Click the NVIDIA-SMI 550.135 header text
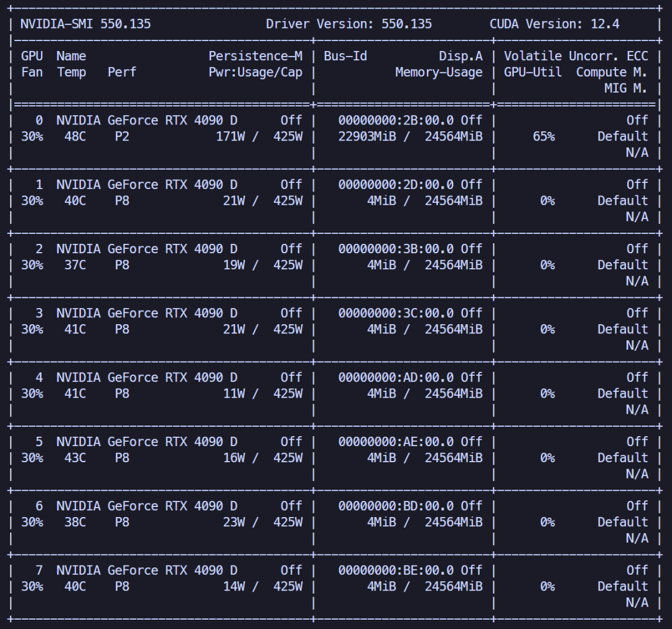The height and width of the screenshot is (629, 672). coord(86,24)
